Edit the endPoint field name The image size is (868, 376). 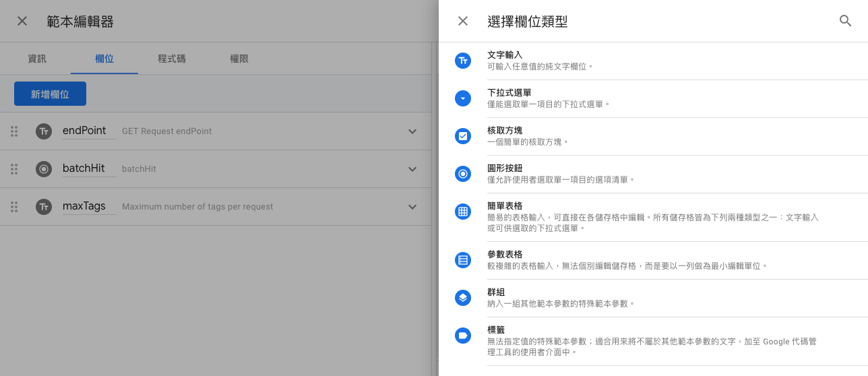click(89, 131)
